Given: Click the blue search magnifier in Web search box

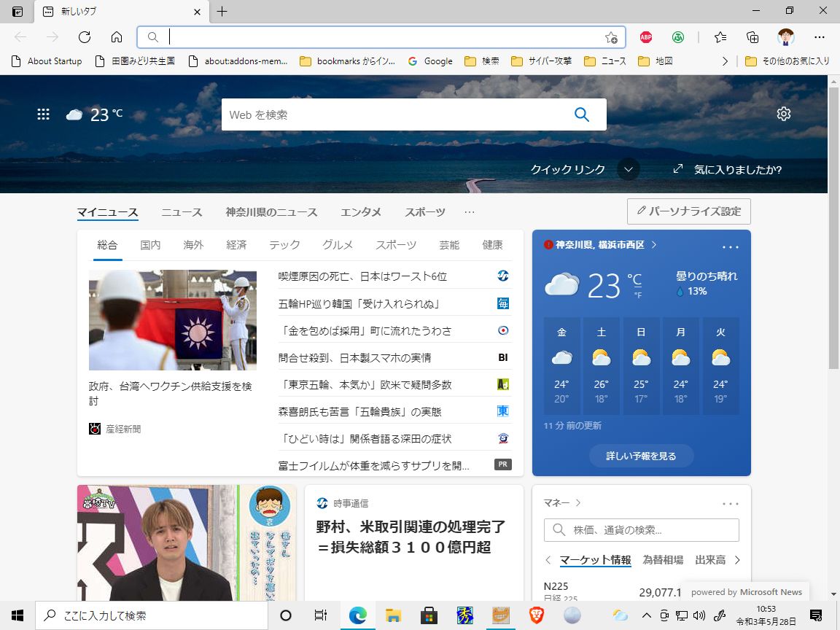Looking at the screenshot, I should click(582, 114).
